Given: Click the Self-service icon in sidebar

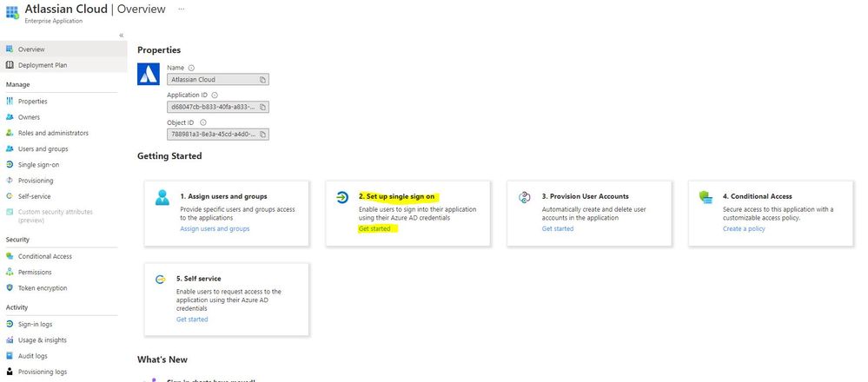Looking at the screenshot, I should [x=9, y=196].
